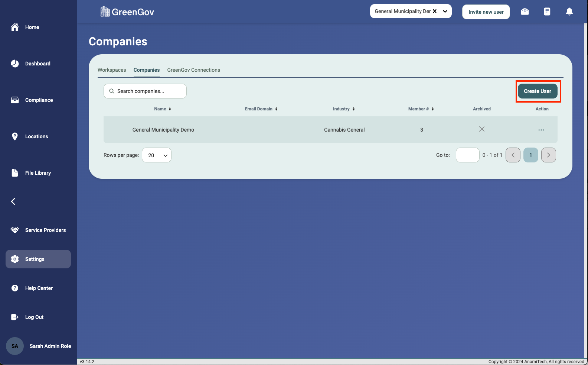Navigate to Home in the sidebar
588x365 pixels.
pos(32,27)
